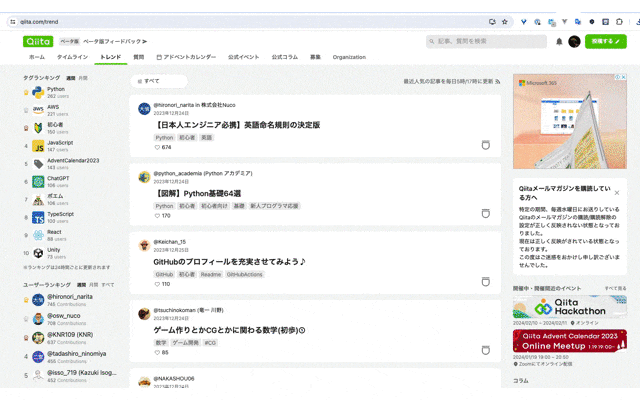Open article ゲーム作りとかCGとかに関わる数学
The image size is (640, 400).
tap(229, 330)
